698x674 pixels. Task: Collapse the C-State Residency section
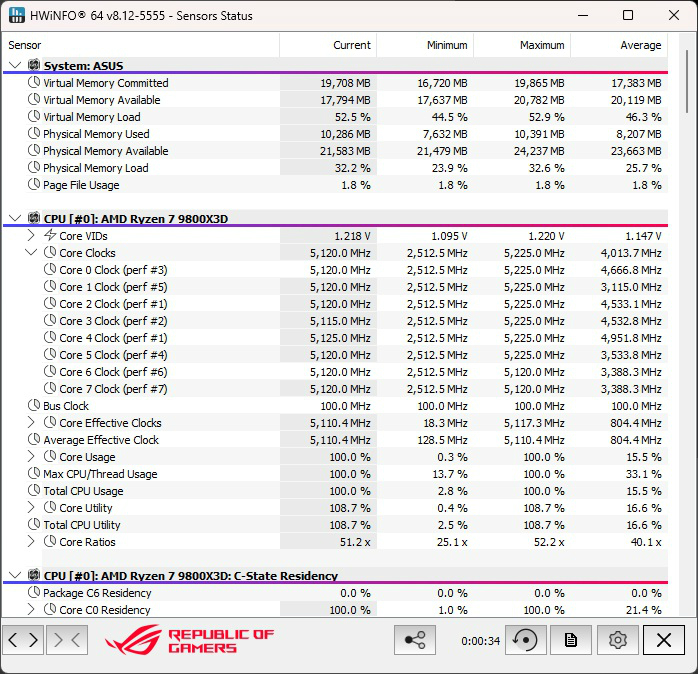(x=15, y=576)
